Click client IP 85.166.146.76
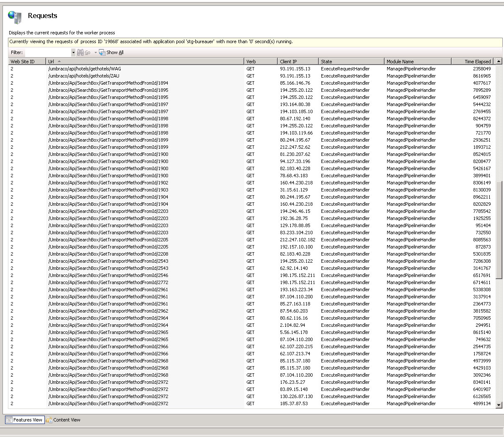 (295, 83)
